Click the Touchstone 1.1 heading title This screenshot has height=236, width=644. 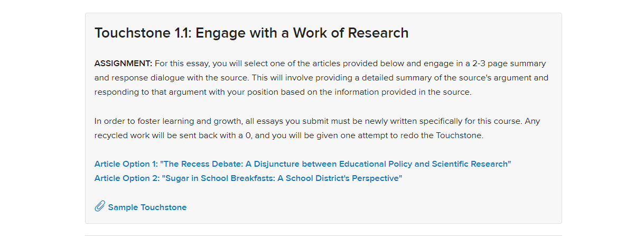click(x=251, y=33)
